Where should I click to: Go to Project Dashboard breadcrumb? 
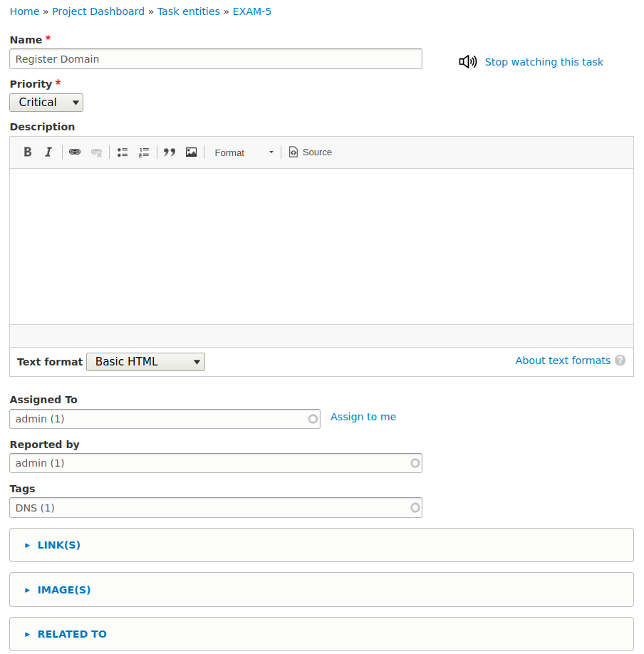[98, 11]
